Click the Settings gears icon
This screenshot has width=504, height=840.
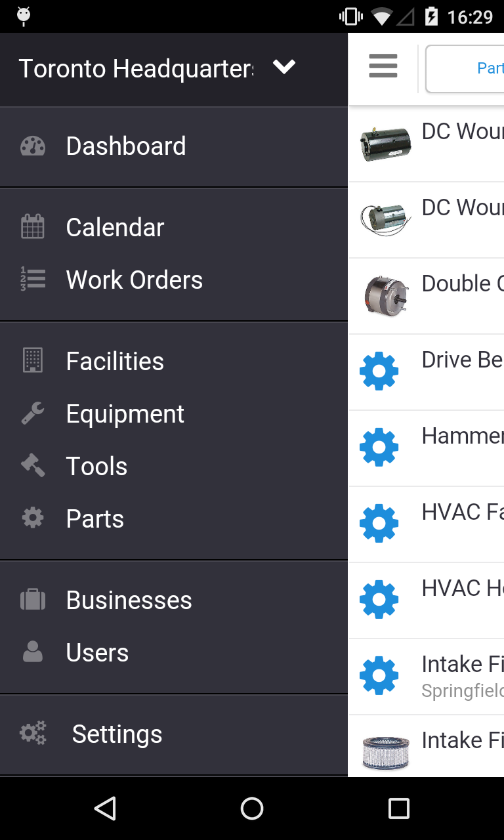pos(33,733)
